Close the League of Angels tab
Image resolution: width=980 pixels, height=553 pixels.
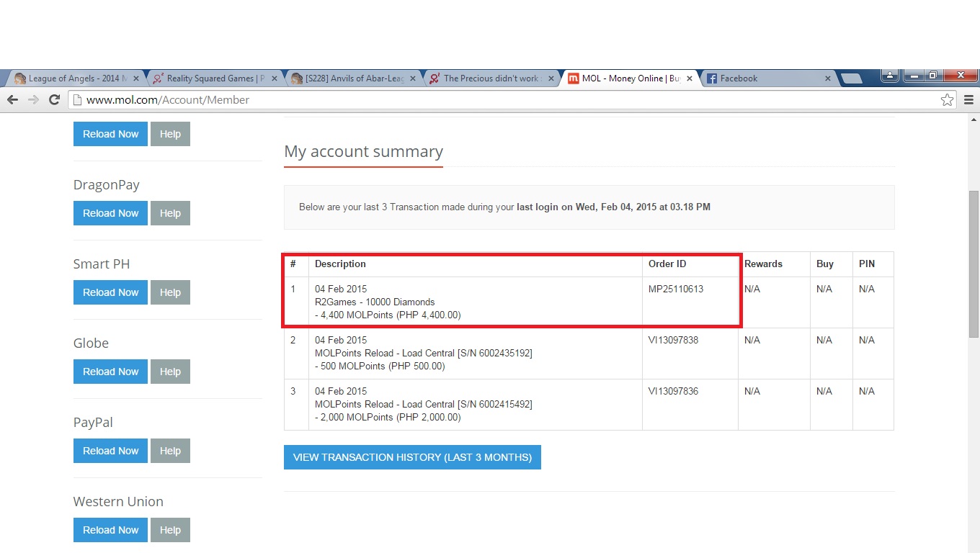135,78
